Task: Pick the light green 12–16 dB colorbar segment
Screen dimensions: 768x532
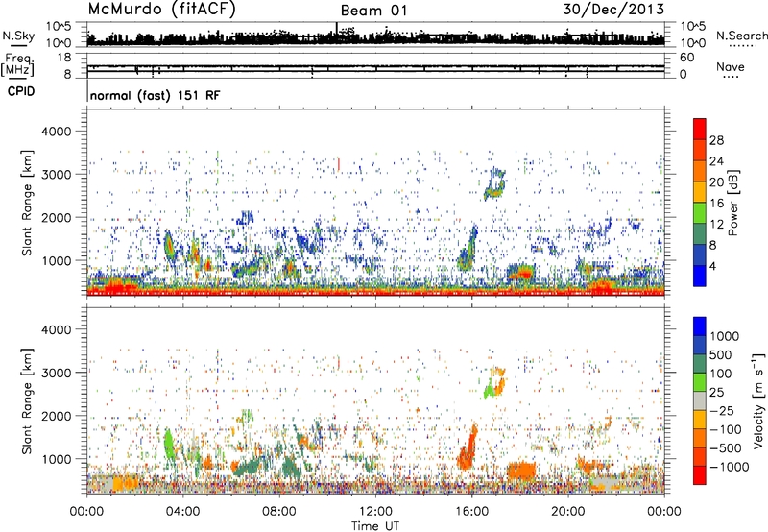Action: tap(700, 213)
